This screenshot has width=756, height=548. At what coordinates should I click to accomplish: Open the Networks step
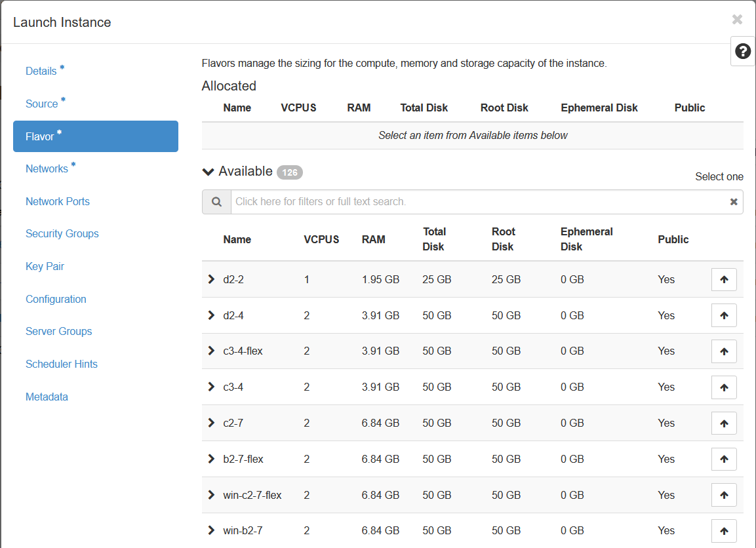click(x=47, y=169)
